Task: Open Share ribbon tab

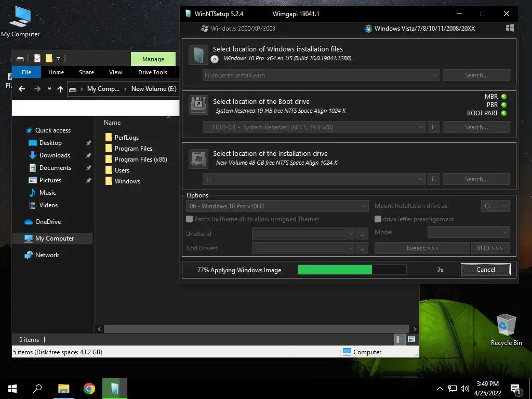Action: (87, 72)
